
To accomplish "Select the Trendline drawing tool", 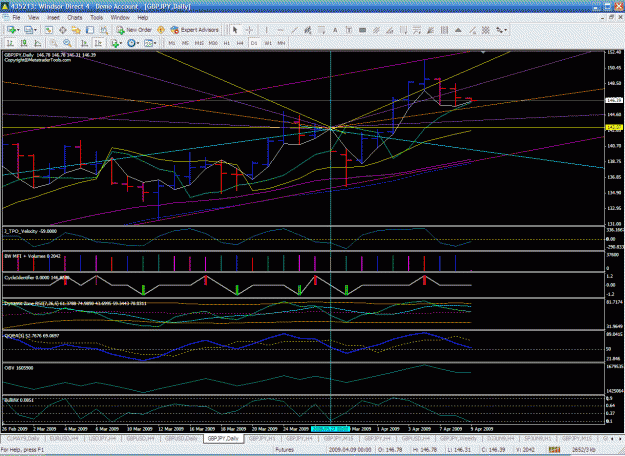I will 294,30.
